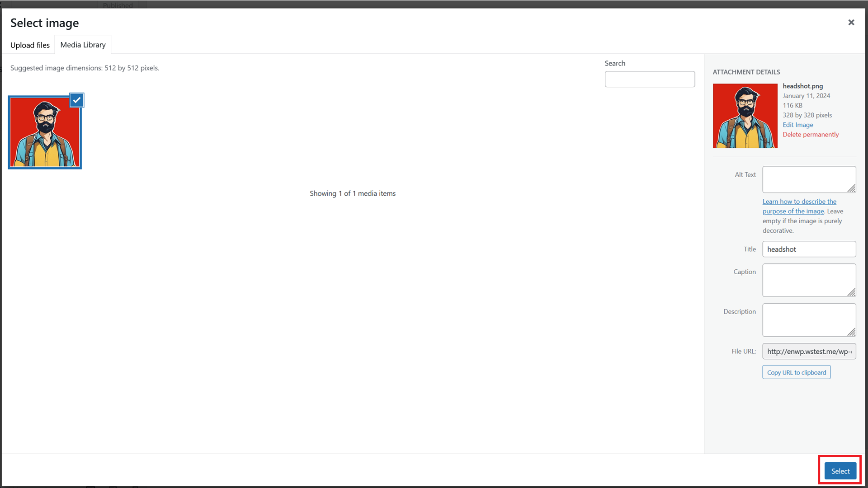868x488 pixels.
Task: Click the resize handle on Caption field
Action: pyautogui.click(x=853, y=292)
